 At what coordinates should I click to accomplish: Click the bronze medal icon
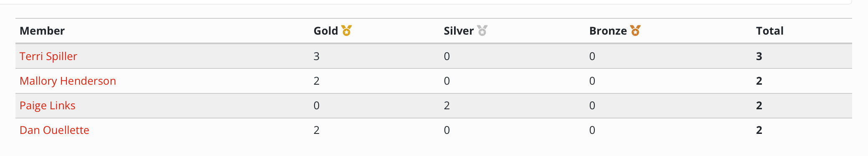coord(635,30)
